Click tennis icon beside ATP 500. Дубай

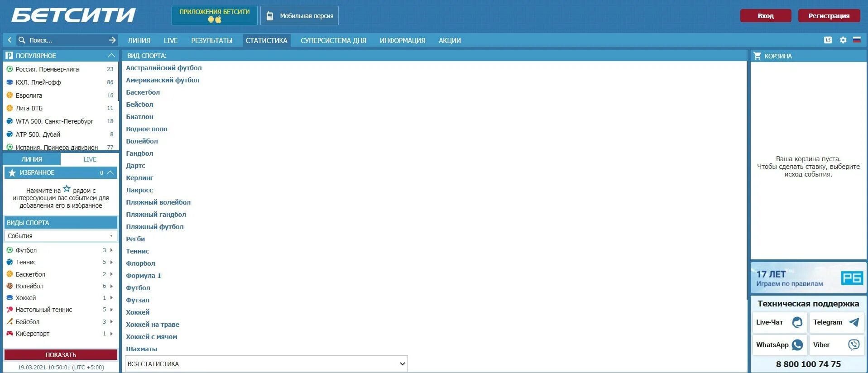pos(10,134)
